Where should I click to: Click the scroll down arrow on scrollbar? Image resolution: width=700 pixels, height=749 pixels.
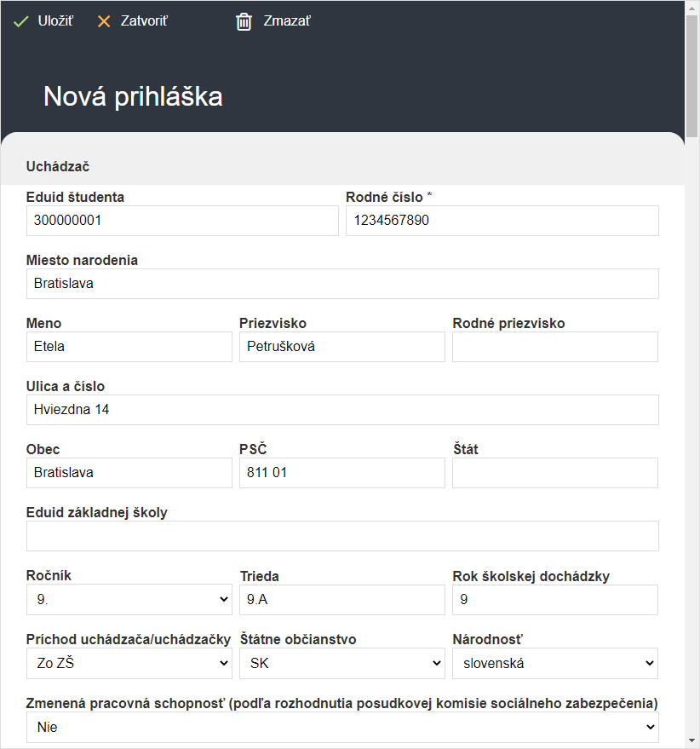691,740
